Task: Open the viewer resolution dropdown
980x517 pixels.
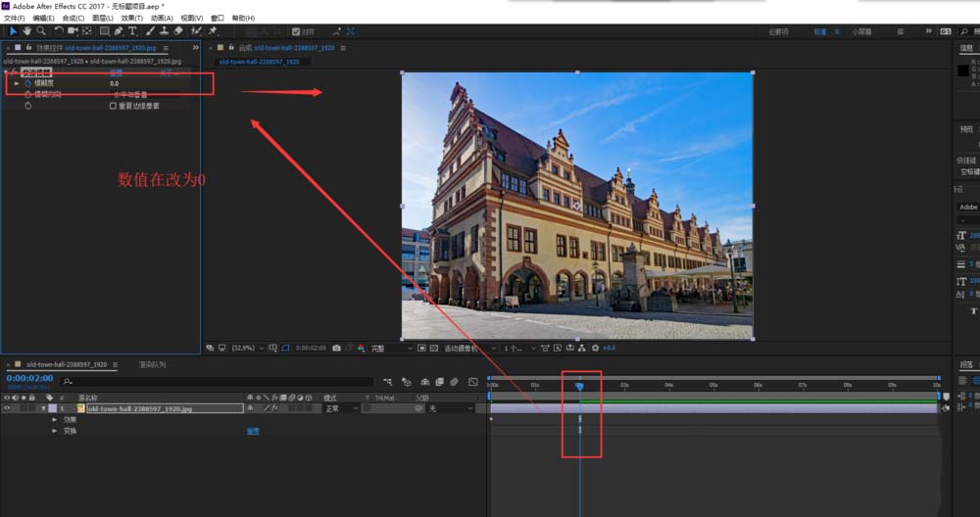Action: pos(391,349)
